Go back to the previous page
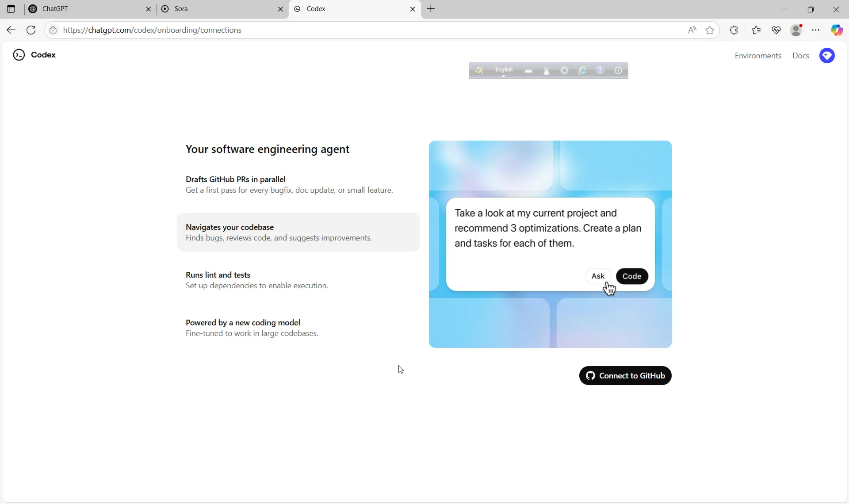The image size is (849, 504). click(x=11, y=30)
